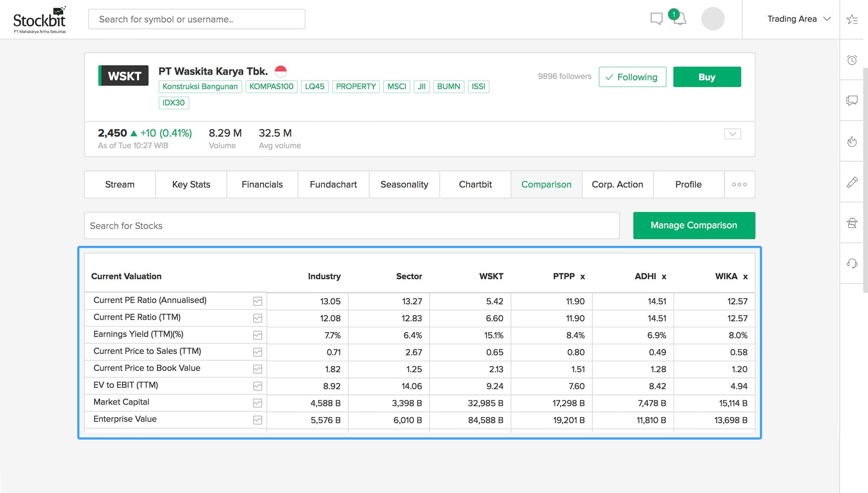Click the Konstruksi Bangunan tag
The image size is (868, 493).
(200, 86)
